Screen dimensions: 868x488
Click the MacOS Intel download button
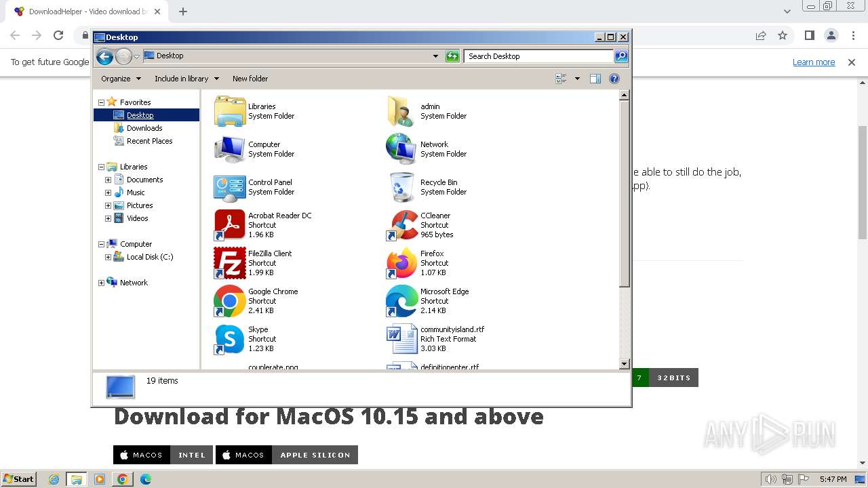(x=163, y=455)
